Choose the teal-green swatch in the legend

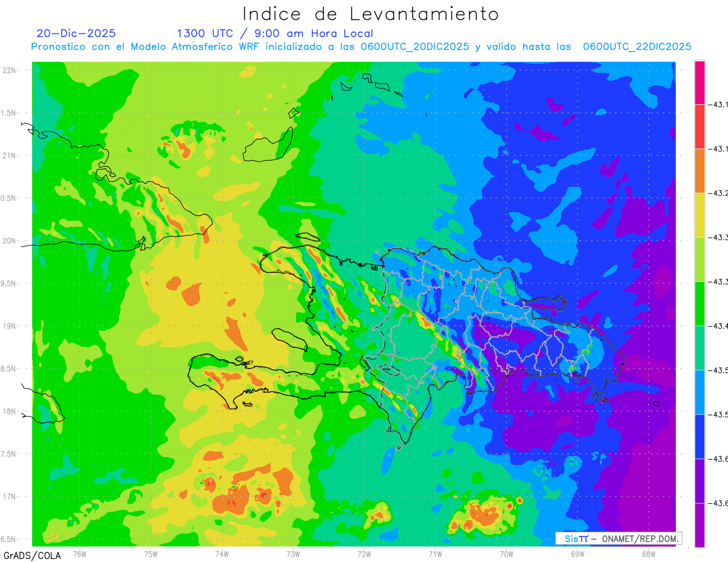699,348
